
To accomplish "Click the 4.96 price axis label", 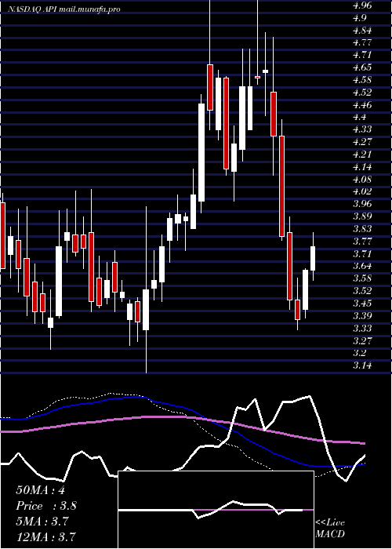I will pyautogui.click(x=363, y=5).
